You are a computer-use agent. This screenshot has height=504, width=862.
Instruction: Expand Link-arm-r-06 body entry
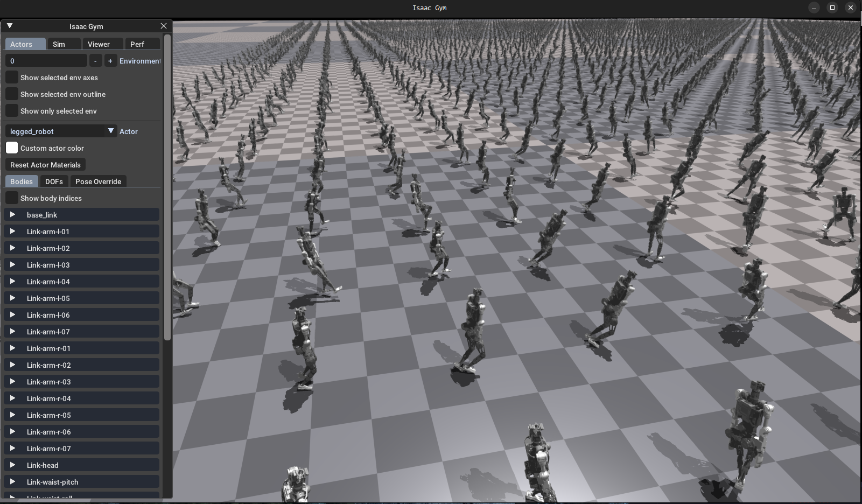[x=82, y=432]
